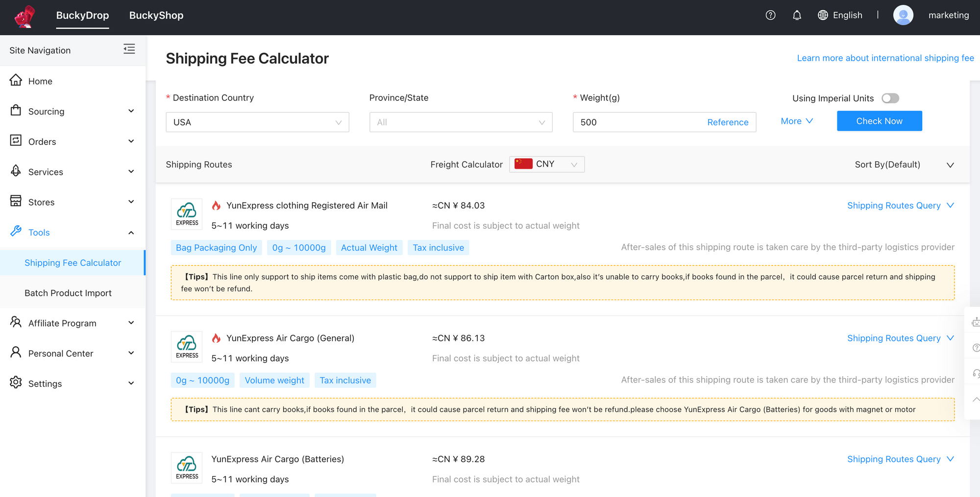The image size is (980, 497).
Task: Click YunExpress logo for Air Cargo (Batteries)
Action: pos(187,468)
